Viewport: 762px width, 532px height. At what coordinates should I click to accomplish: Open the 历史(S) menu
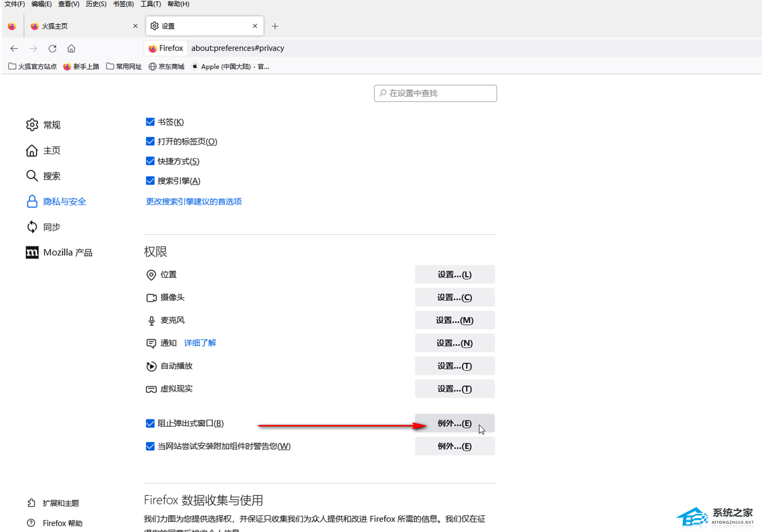pos(96,4)
